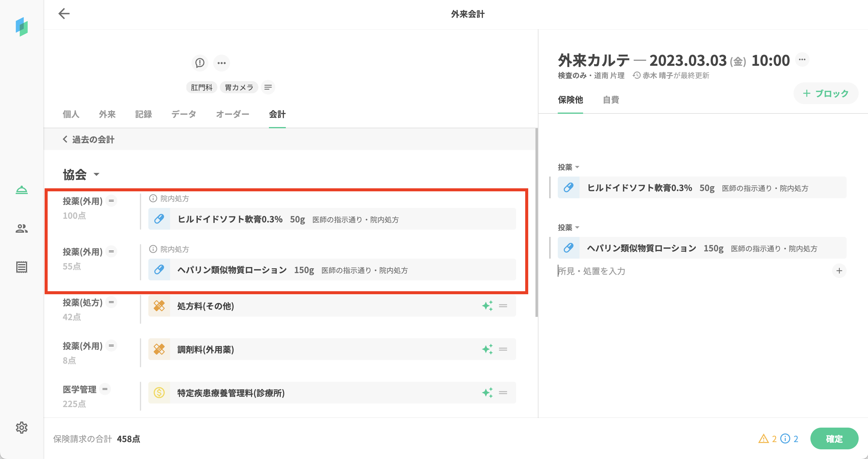Toggle 投薬(処方) group collapse button
868x459 pixels.
[x=111, y=302]
